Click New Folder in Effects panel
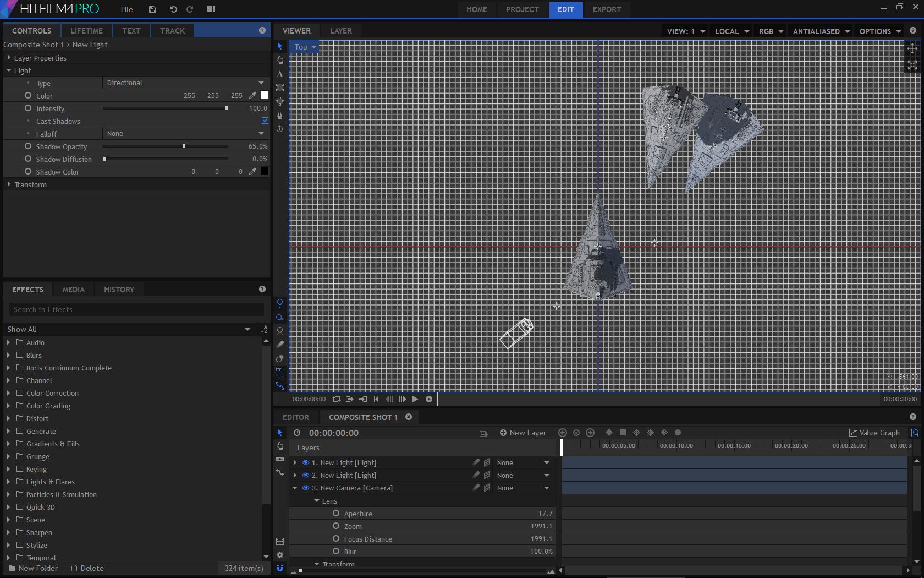This screenshot has height=578, width=924. point(33,568)
